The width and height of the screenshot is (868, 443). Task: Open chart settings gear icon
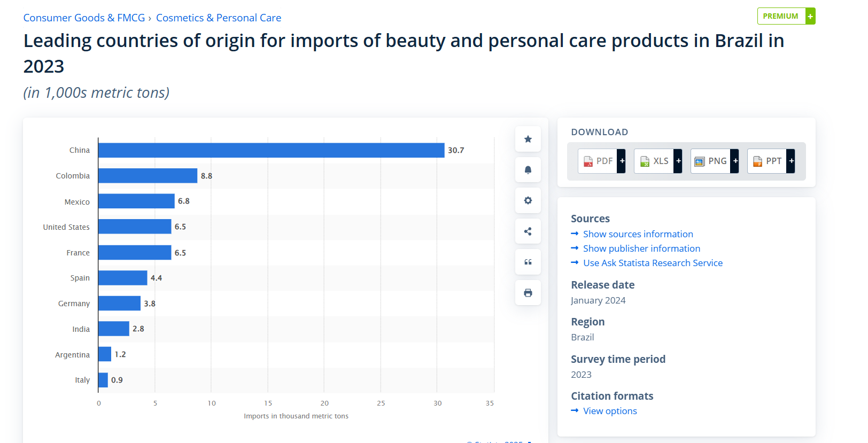tap(528, 200)
